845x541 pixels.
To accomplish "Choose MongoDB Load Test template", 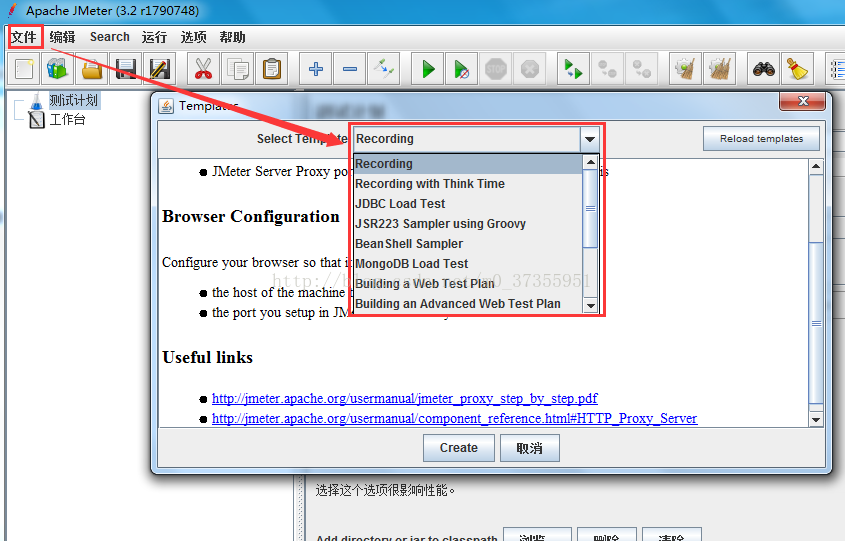I will pyautogui.click(x=468, y=263).
